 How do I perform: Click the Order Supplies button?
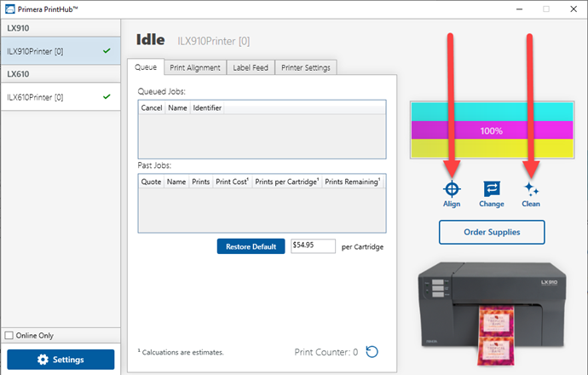point(492,232)
